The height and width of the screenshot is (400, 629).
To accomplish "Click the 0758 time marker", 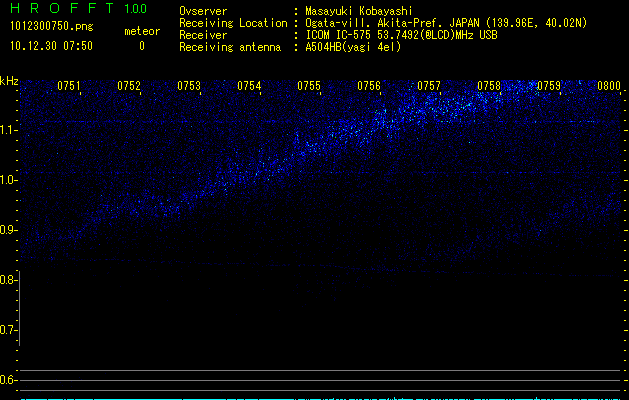I will coord(489,86).
